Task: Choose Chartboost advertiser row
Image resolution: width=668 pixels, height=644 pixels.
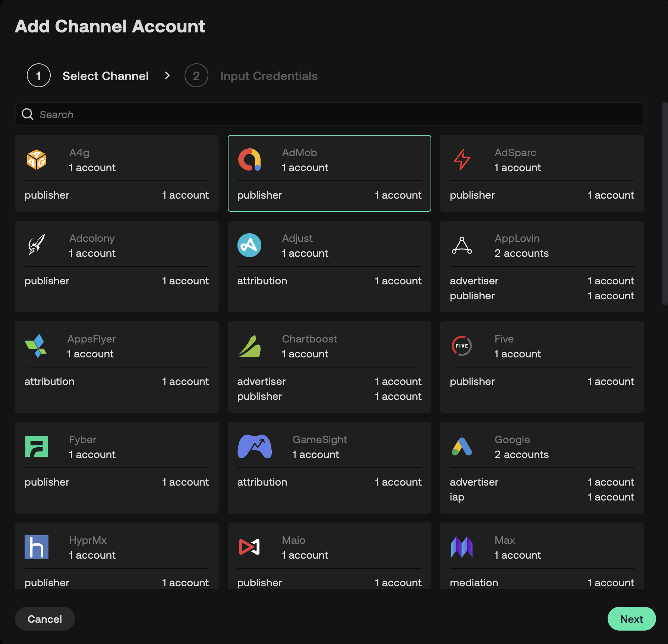Action: (x=330, y=381)
